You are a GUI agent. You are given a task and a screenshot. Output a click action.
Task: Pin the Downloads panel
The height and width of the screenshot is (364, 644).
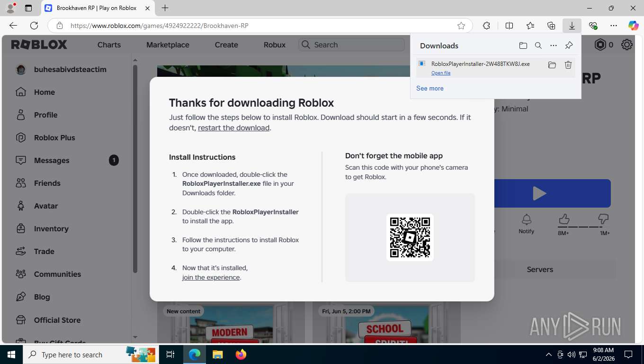pyautogui.click(x=569, y=45)
